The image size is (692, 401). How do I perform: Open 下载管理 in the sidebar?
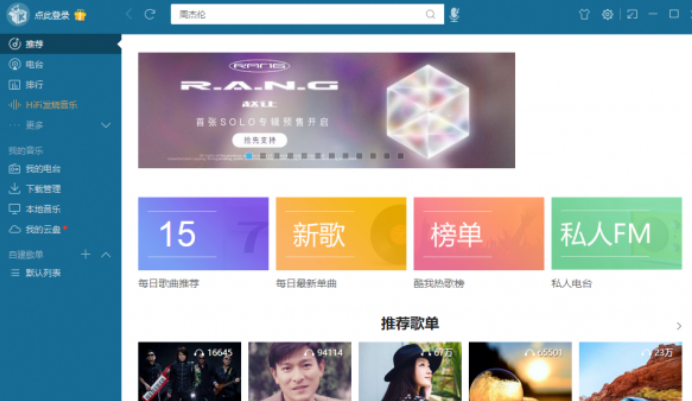coord(42,188)
